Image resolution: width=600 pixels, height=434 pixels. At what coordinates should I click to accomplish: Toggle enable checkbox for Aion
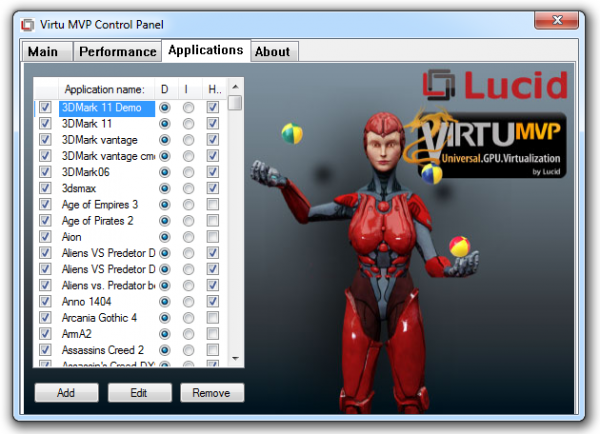[46, 237]
